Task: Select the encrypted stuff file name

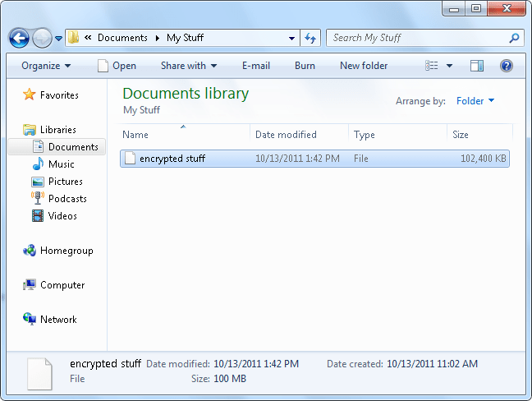Action: (172, 159)
